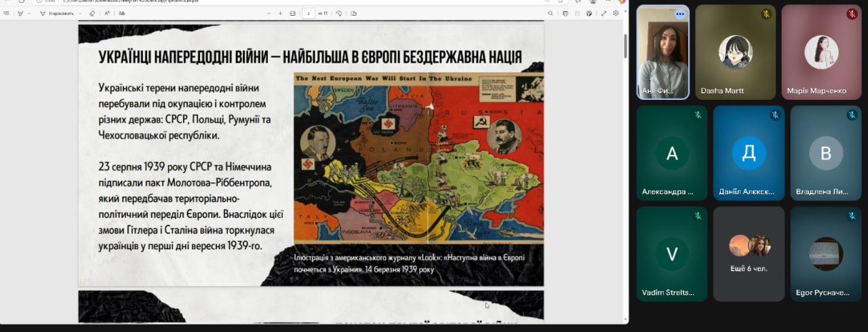The image size is (868, 332).
Task: Select the eraser tool in PDF toolbar
Action: click(x=92, y=13)
